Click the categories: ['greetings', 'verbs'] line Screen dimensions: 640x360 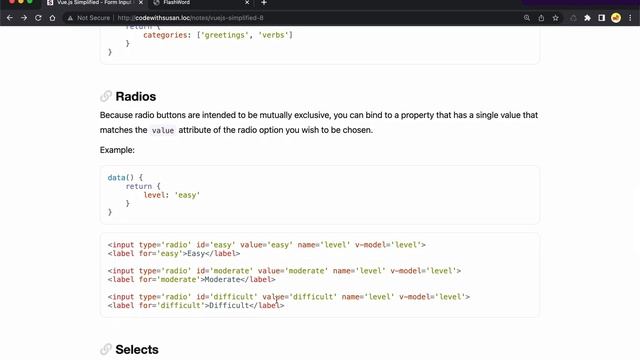[x=218, y=35]
